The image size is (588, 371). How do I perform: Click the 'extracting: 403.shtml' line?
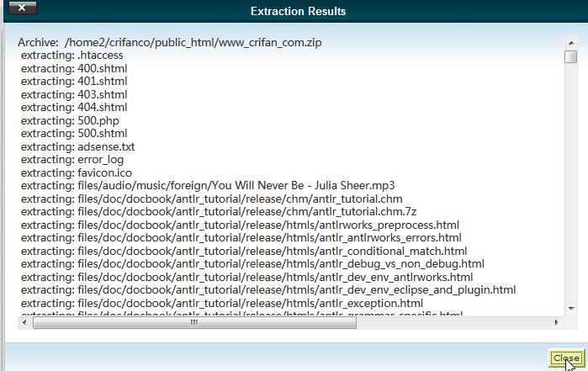tap(74, 94)
